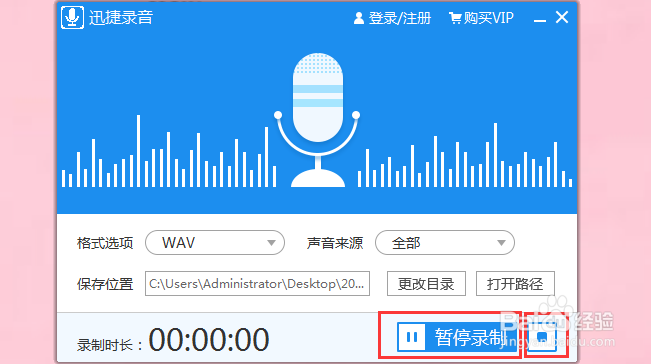Click the 迅捷录音 app logo icon

point(72,17)
